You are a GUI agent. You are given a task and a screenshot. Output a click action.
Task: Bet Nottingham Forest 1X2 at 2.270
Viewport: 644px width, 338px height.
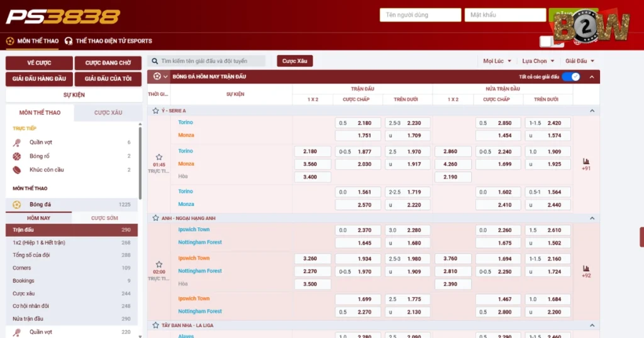[x=313, y=271]
